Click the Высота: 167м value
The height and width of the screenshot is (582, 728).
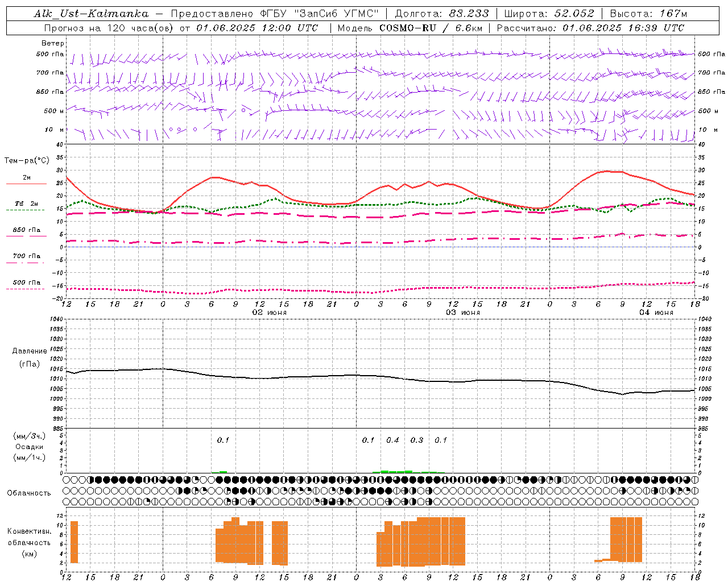pyautogui.click(x=648, y=14)
